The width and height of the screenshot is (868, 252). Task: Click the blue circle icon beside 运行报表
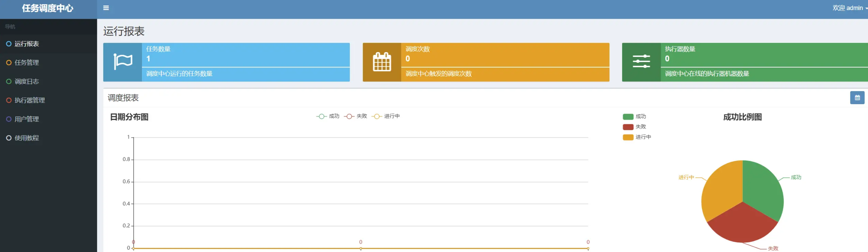9,44
